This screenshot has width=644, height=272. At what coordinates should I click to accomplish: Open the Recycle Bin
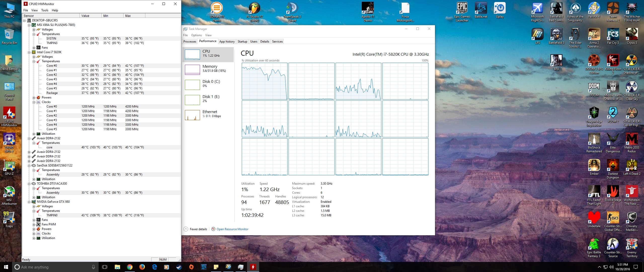9,36
